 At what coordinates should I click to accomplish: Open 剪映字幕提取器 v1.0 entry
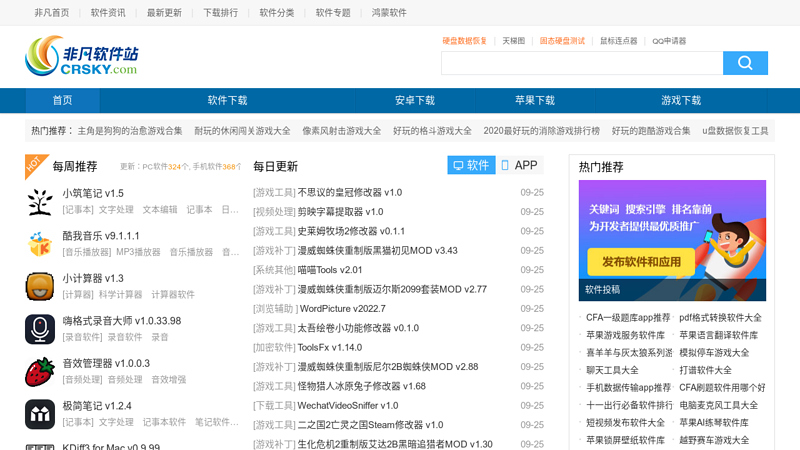click(340, 212)
